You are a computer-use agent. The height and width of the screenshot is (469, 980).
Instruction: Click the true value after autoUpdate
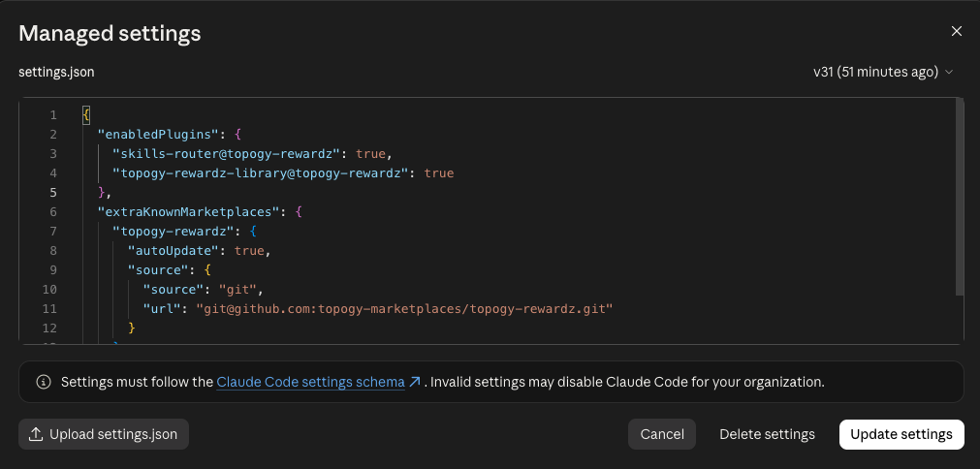pyautogui.click(x=249, y=250)
